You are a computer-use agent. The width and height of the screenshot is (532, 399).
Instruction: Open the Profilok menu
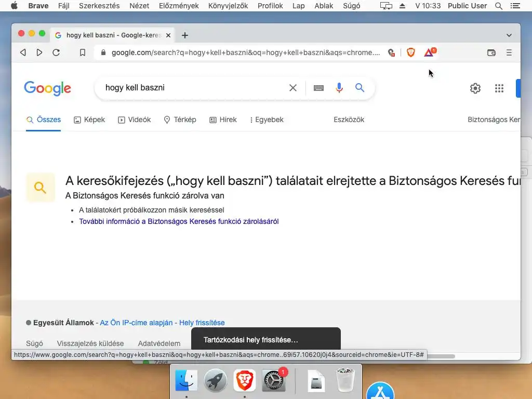pos(270,6)
